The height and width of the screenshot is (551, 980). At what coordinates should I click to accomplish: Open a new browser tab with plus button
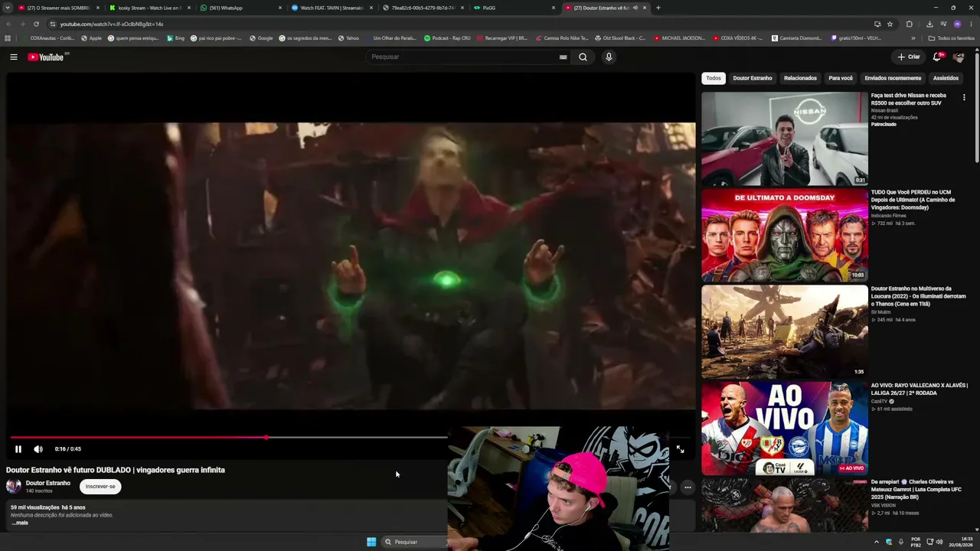[658, 8]
